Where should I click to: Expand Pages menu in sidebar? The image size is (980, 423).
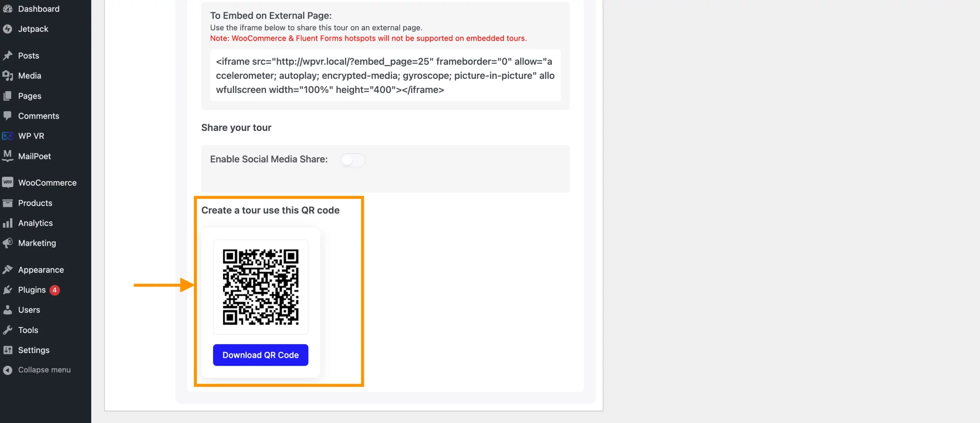click(x=29, y=96)
